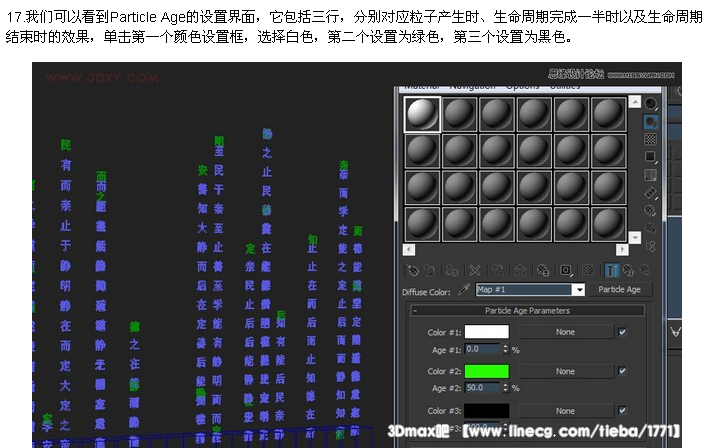Click the sample slots scroll up arrow

pyautogui.click(x=635, y=102)
